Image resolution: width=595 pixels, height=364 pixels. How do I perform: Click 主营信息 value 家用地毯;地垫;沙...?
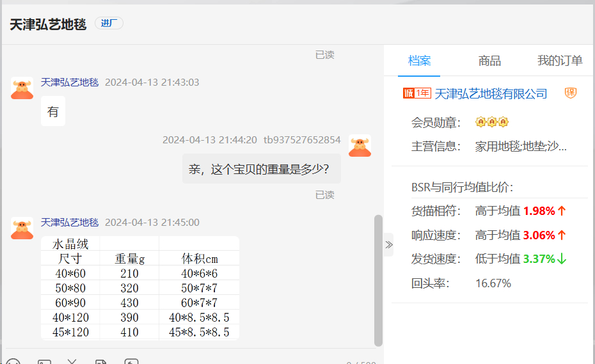click(x=521, y=146)
